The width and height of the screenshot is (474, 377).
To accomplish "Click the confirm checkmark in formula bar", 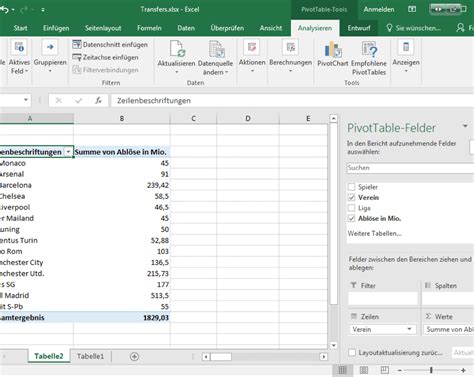I will 79,100.
